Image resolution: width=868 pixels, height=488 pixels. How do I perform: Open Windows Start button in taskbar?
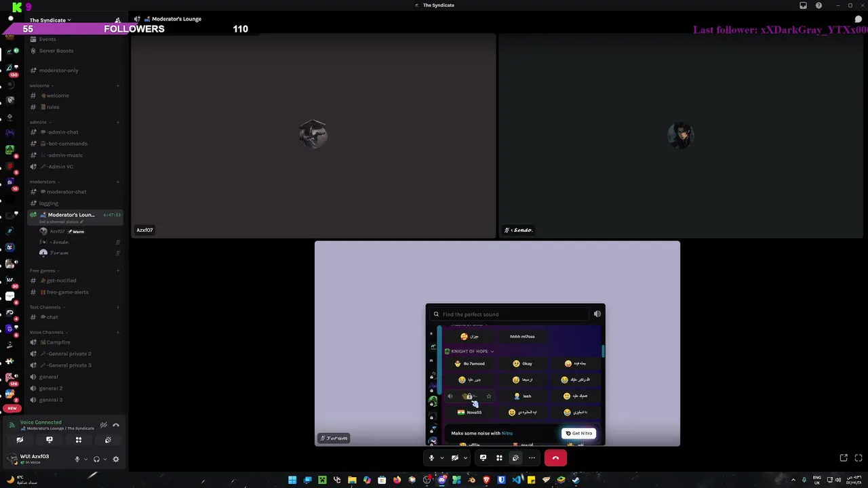[292, 480]
